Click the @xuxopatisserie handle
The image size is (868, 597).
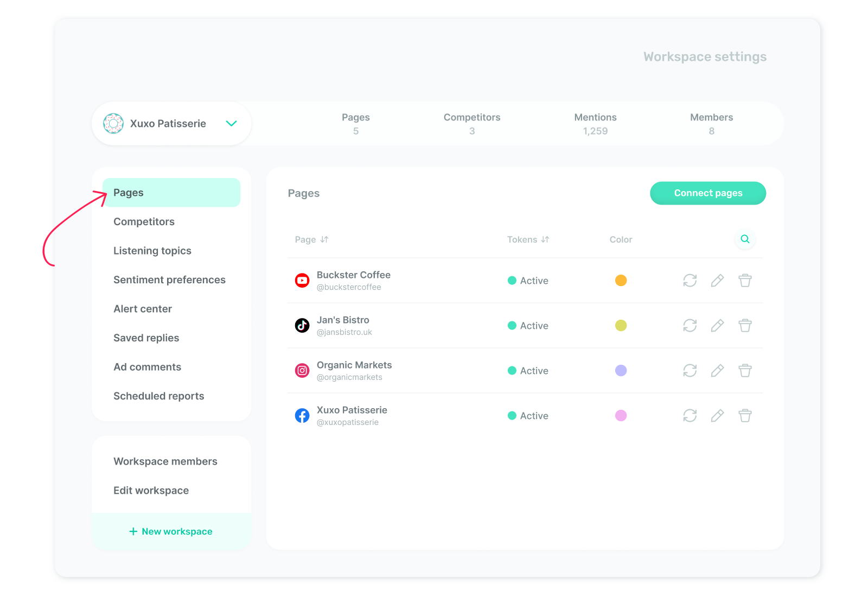348,422
